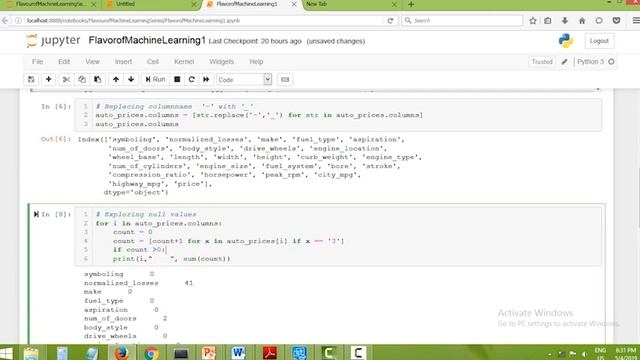This screenshot has height=360, width=640.
Task: Open the Help menu
Action: (x=256, y=62)
